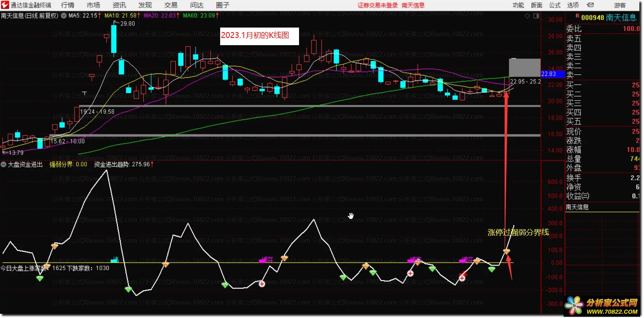Viewport: 644px width, 318px height.
Task: Open the 圈子 menu
Action: [222, 5]
